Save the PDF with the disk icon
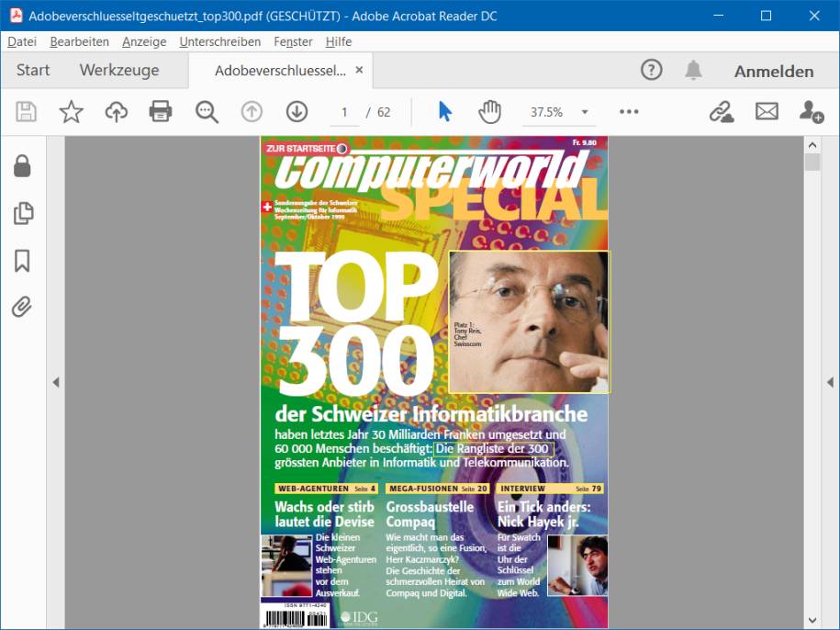The width and height of the screenshot is (840, 630). [x=26, y=111]
